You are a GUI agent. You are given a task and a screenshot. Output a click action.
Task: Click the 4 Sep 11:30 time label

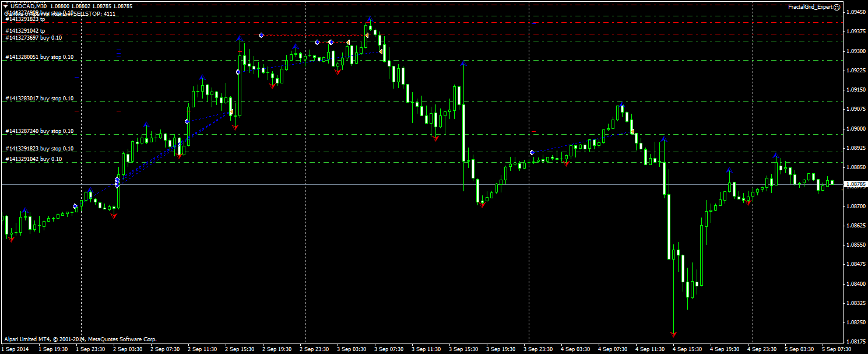[651, 349]
